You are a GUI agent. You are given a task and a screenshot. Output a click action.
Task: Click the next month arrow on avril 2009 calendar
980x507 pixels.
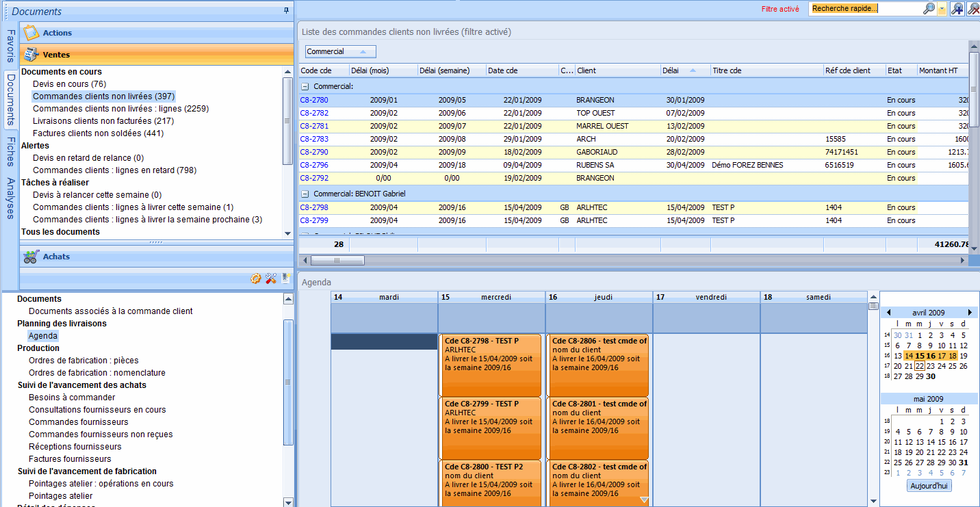970,312
